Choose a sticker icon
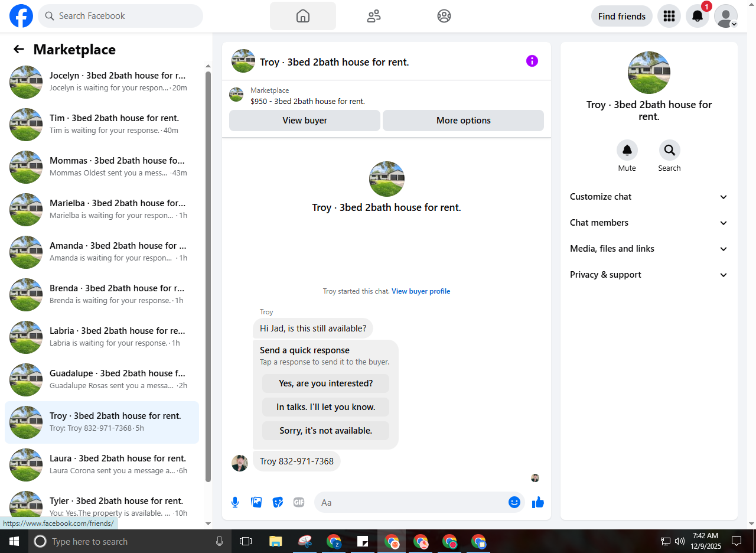This screenshot has height=553, width=756. [278, 502]
